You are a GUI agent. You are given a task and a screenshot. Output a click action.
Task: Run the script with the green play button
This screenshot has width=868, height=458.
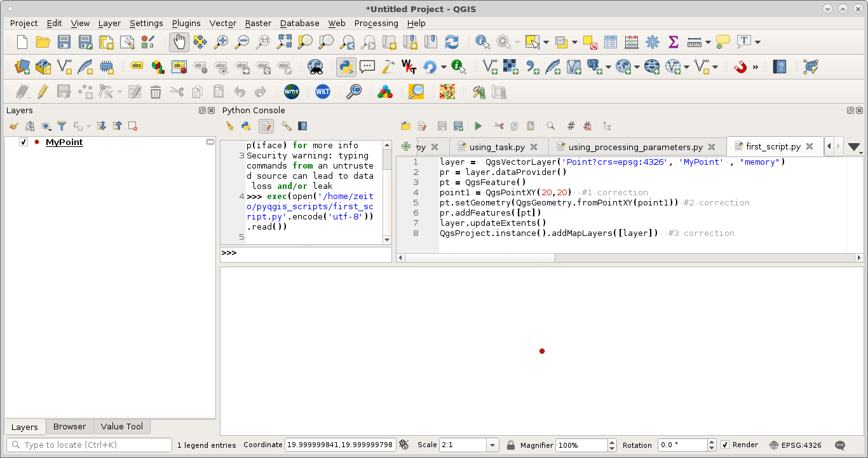[478, 126]
